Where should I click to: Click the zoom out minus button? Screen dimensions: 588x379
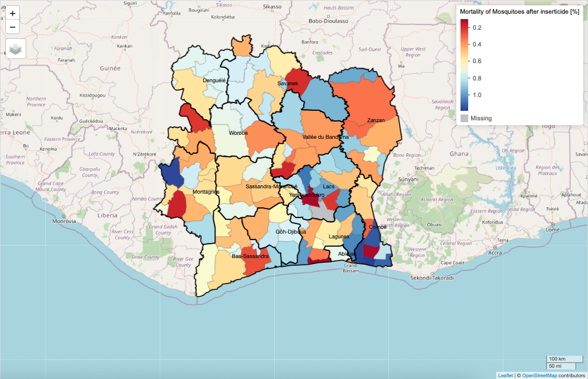pos(13,27)
